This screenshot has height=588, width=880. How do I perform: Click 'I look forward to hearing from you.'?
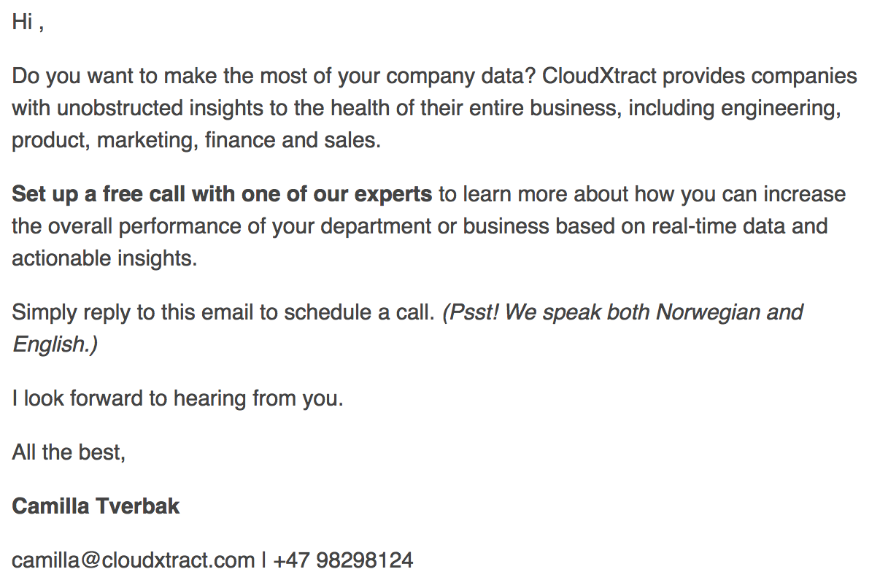pos(177,399)
